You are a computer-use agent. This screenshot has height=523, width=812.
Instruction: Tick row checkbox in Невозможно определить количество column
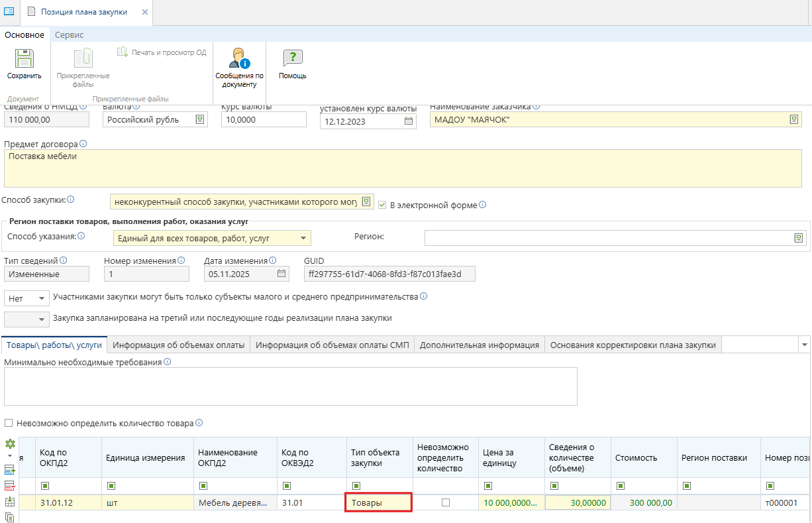[446, 502]
